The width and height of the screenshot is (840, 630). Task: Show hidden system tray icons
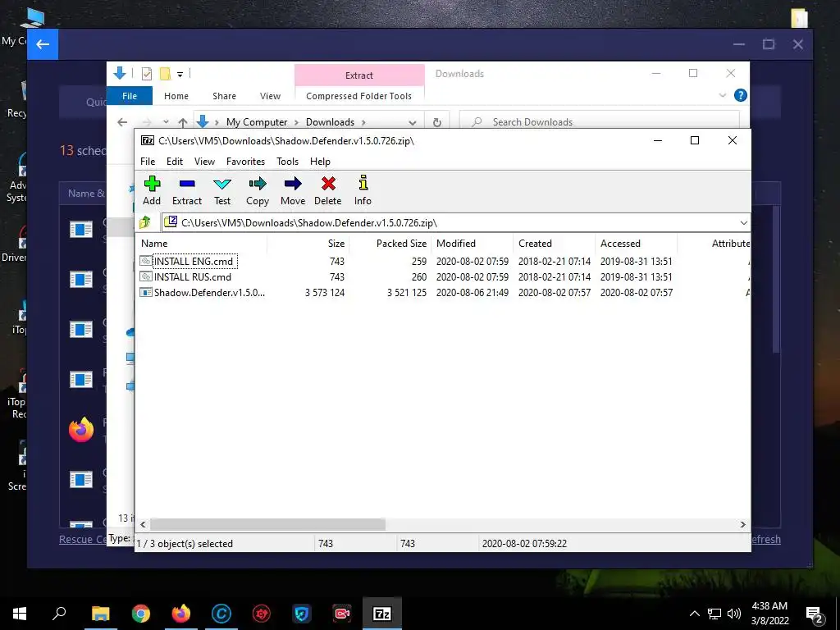[x=694, y=614]
